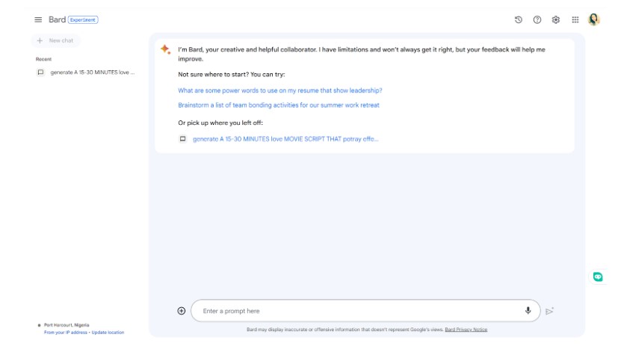Click the Experiment badge next to Bard

84,19
